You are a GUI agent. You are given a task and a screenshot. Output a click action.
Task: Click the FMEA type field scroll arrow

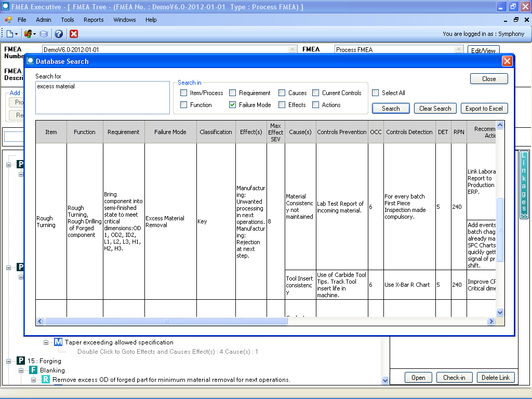[458, 49]
